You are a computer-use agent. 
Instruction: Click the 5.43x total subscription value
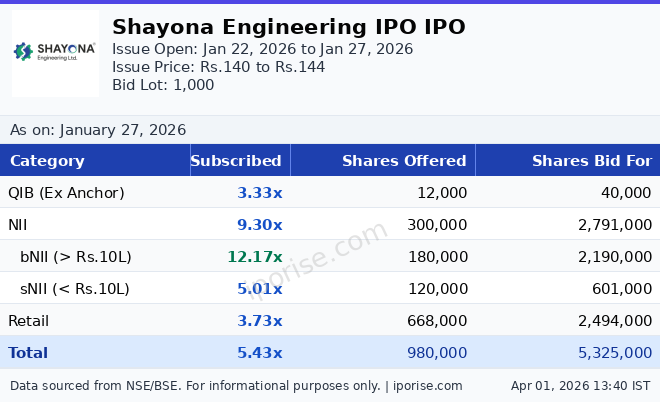260,353
